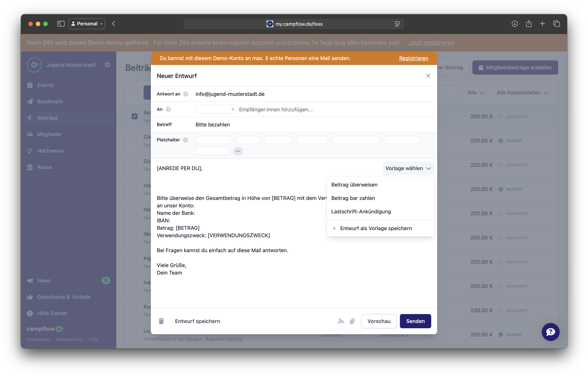The width and height of the screenshot is (588, 376).
Task: Click the Kasse bank icon
Action: [x=30, y=167]
